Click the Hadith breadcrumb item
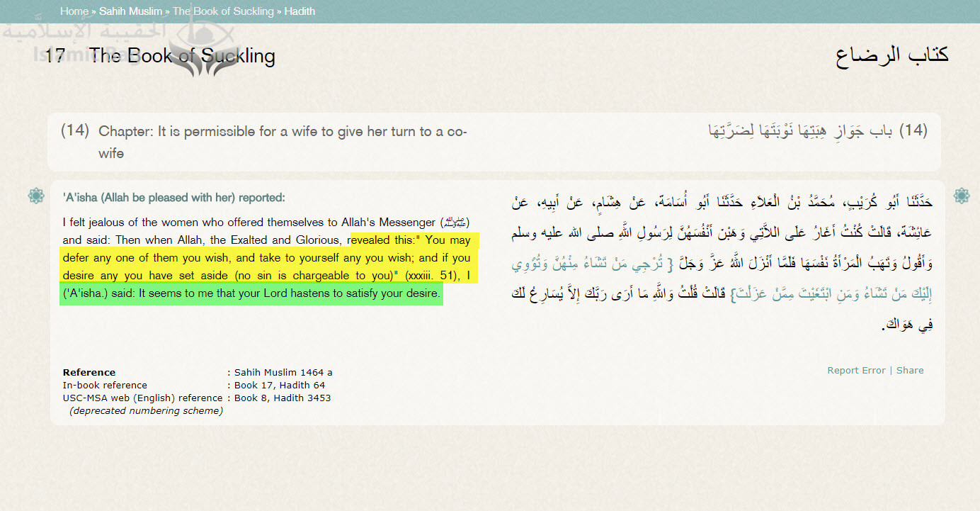This screenshot has height=511, width=980. point(300,11)
